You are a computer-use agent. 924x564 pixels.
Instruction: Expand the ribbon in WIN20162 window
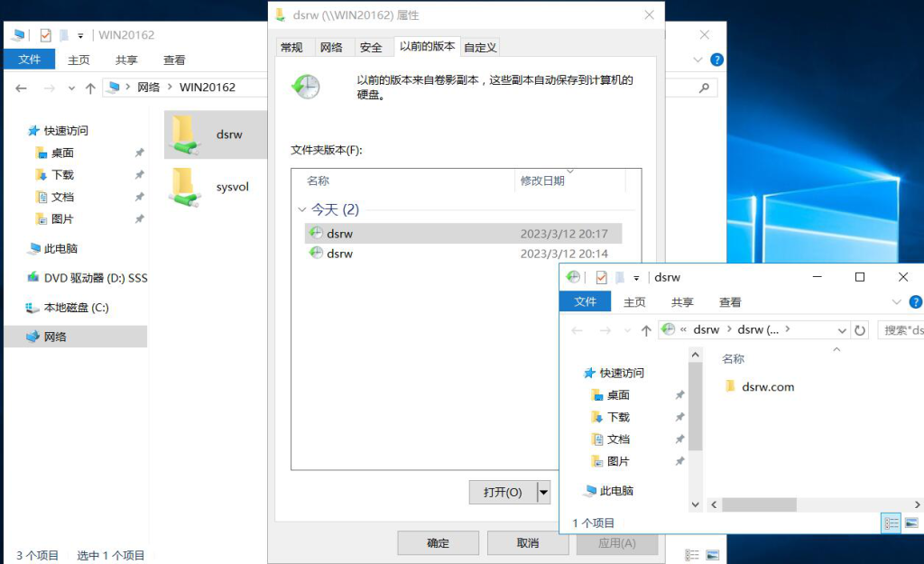coord(698,60)
